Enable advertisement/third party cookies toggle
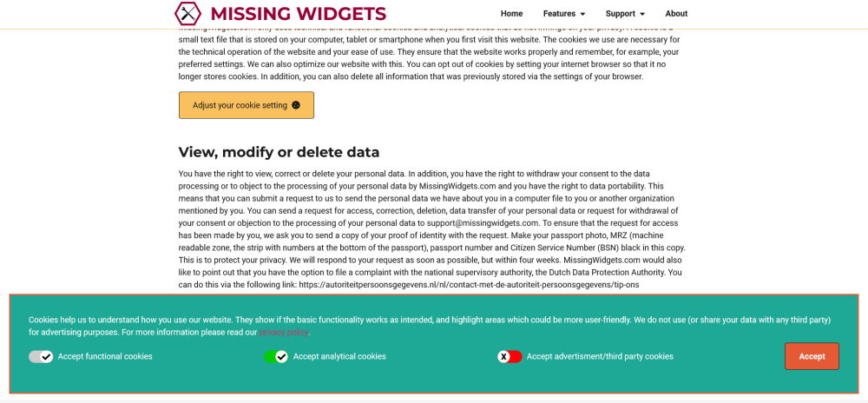 (510, 356)
